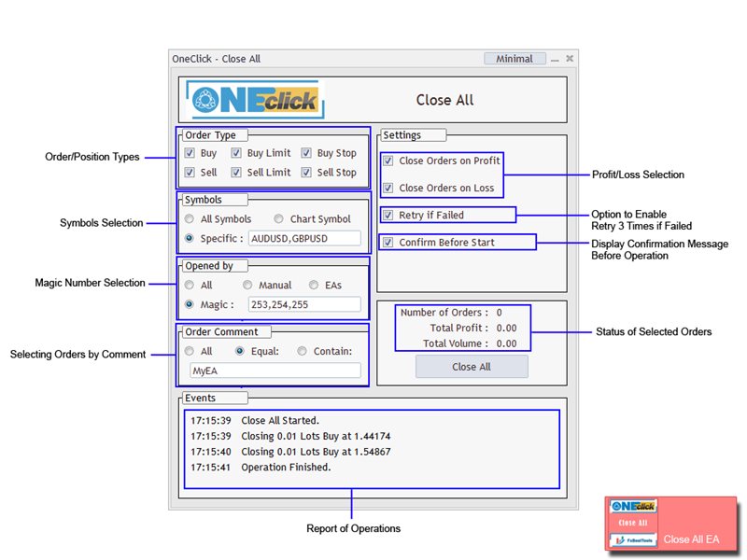Click the Total Profit value 0.00
This screenshot has width=747, height=560.
click(x=506, y=329)
